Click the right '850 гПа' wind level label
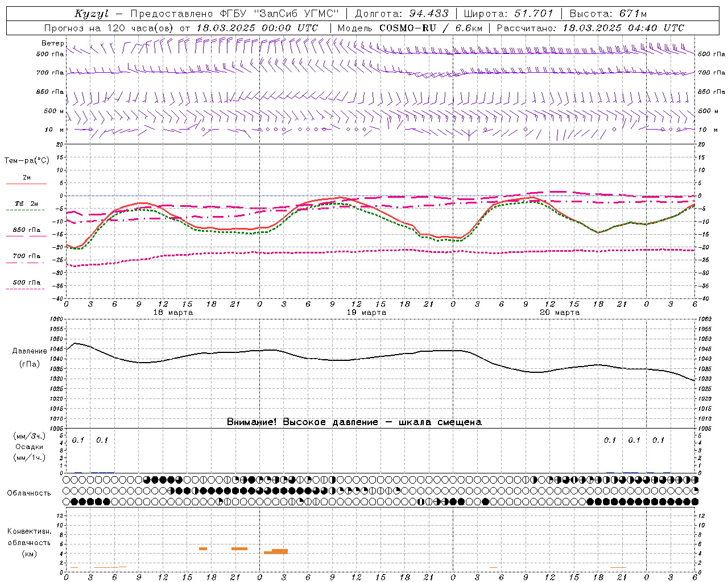This screenshot has width=728, height=582. click(712, 92)
